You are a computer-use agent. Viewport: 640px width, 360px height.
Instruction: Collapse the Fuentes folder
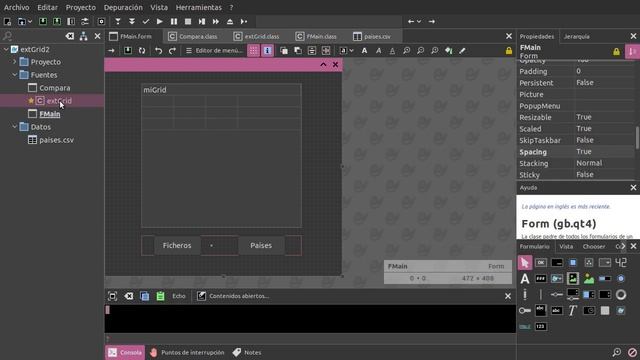[15, 75]
